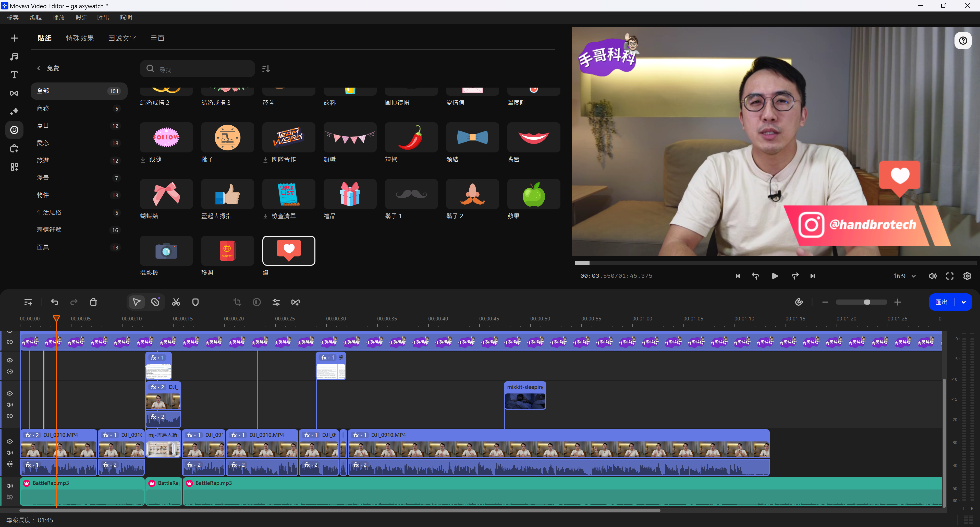Switch to the 特殊效果 tab
The width and height of the screenshot is (980, 527).
[80, 38]
